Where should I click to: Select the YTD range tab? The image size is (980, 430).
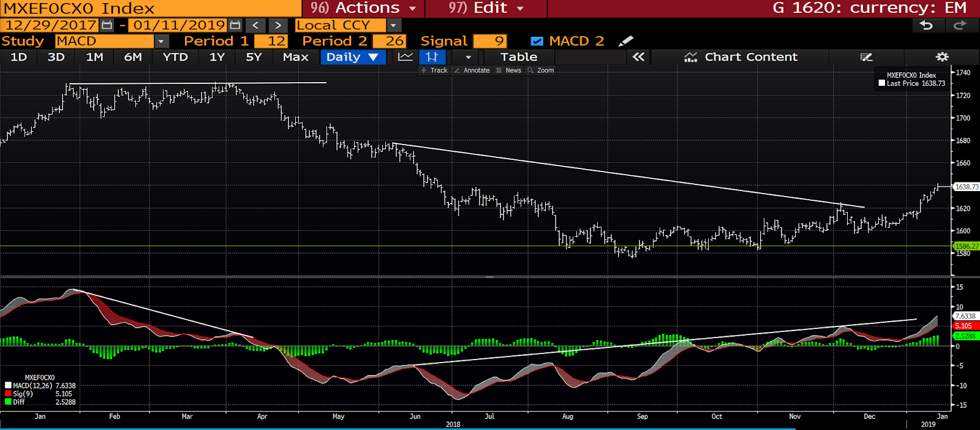pyautogui.click(x=175, y=57)
